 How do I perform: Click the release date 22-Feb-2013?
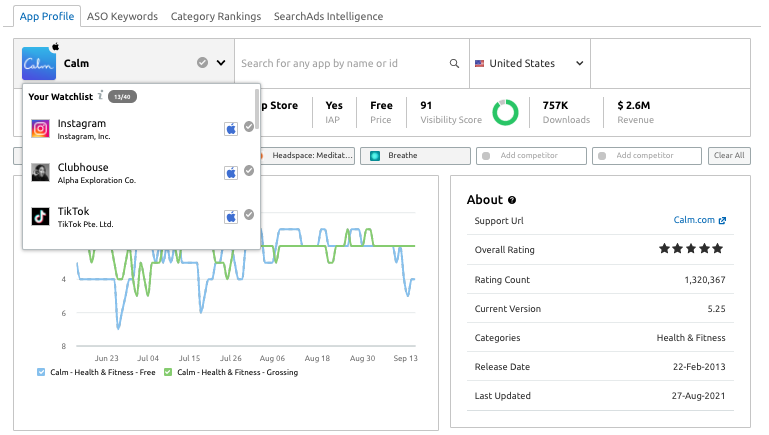[699, 367]
